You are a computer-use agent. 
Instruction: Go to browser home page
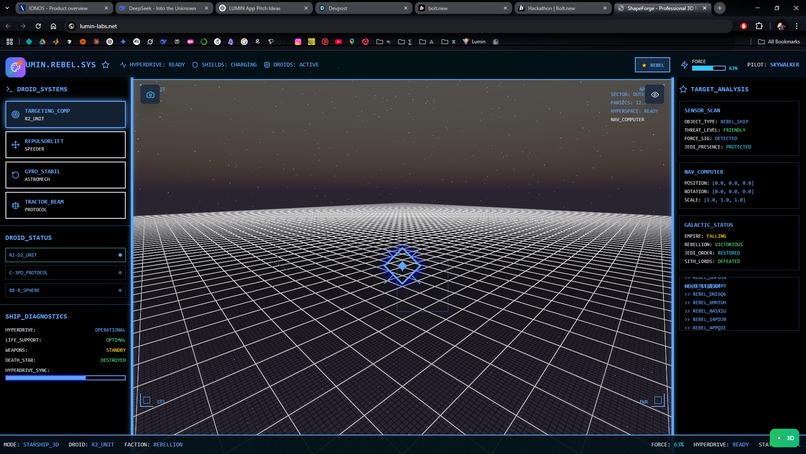[x=53, y=26]
